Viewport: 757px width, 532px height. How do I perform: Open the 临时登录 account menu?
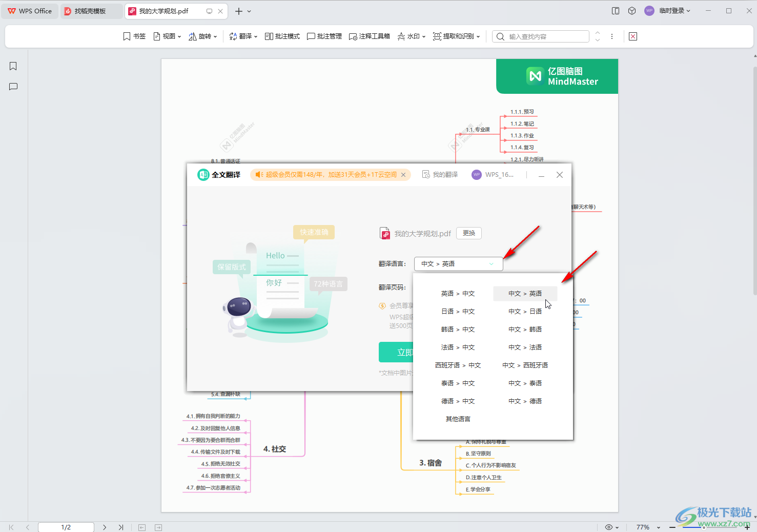tap(668, 11)
